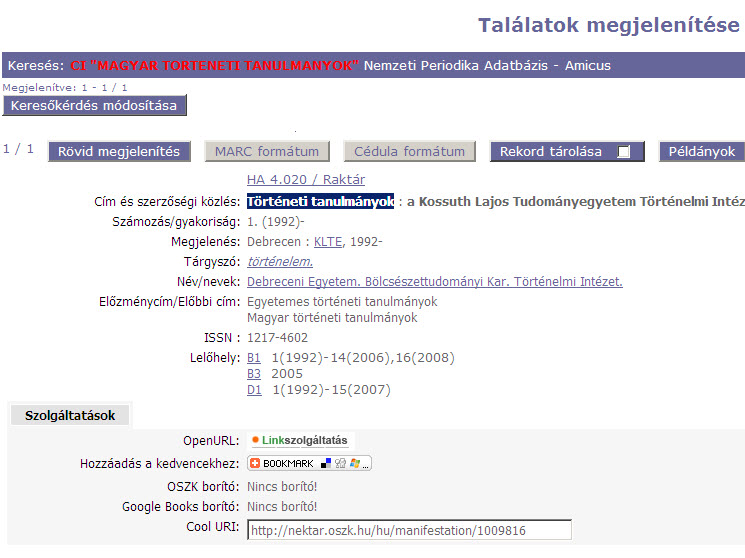Toggle the Rekord tárolása checkbox
Image resolution: width=745 pixels, height=558 pixels.
[x=624, y=152]
